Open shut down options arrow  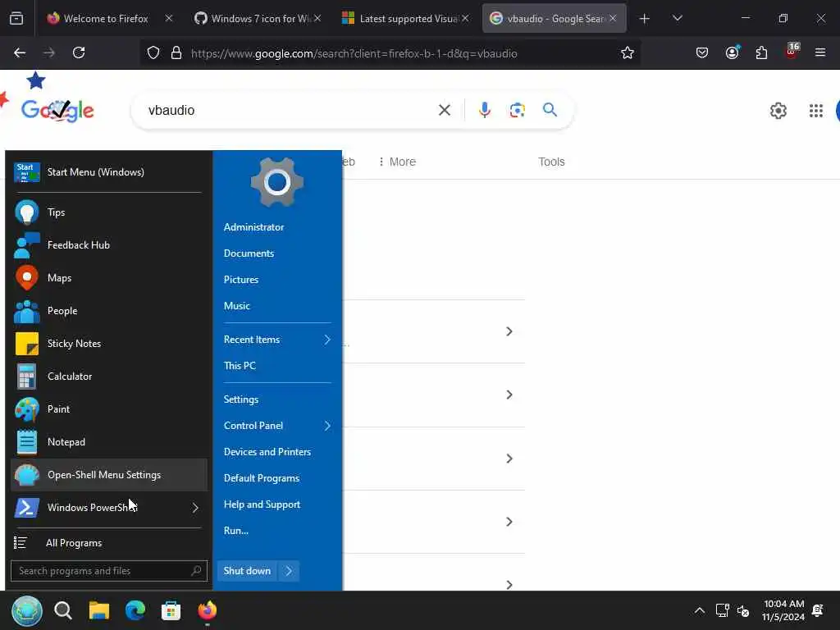click(x=288, y=571)
